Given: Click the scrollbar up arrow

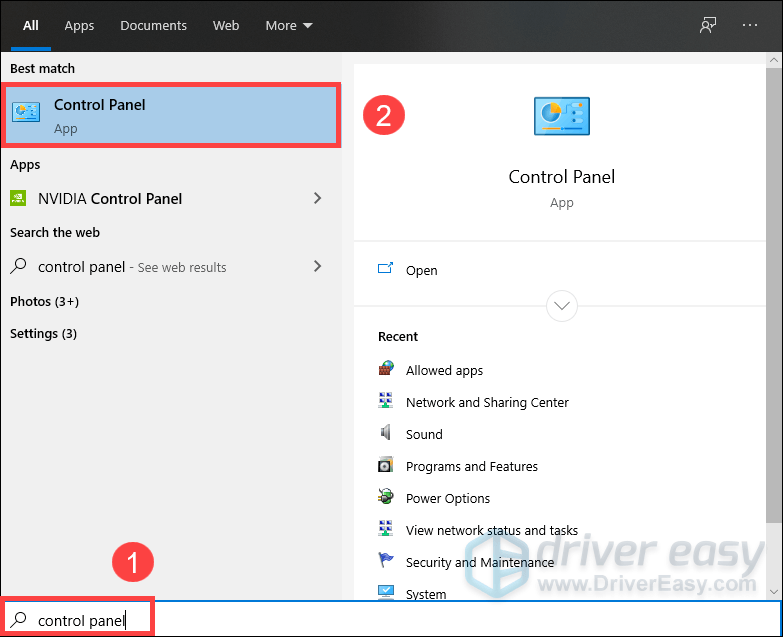Looking at the screenshot, I should 774,60.
